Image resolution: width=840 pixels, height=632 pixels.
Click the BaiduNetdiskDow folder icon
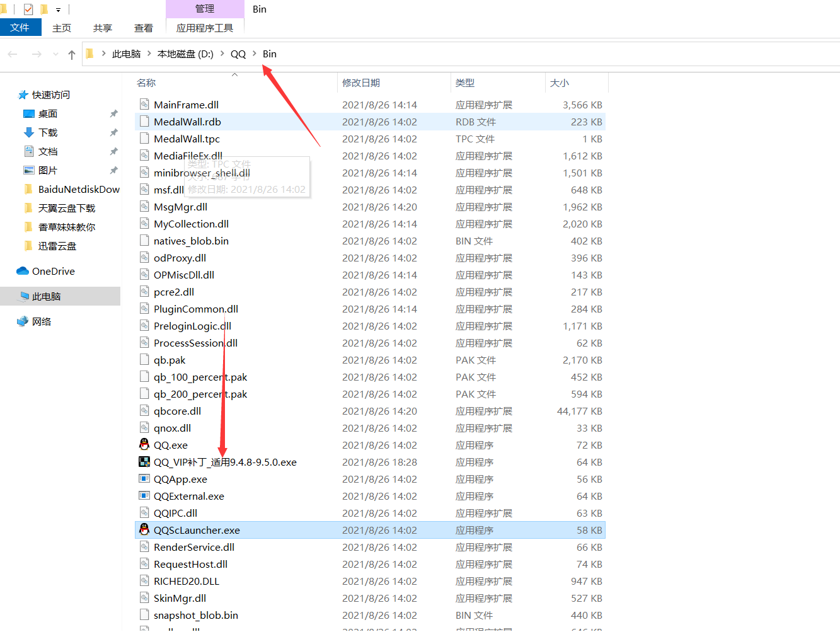tap(28, 189)
